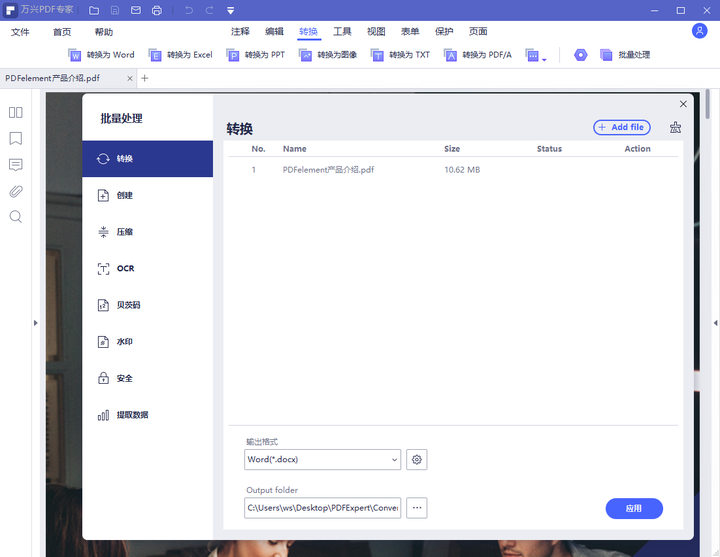The height and width of the screenshot is (557, 720).
Task: Expand the left panel collapse arrow
Action: (36, 323)
